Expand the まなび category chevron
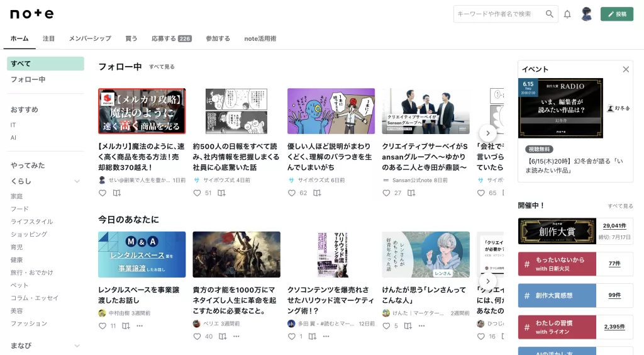The width and height of the screenshot is (644, 355). tap(77, 346)
